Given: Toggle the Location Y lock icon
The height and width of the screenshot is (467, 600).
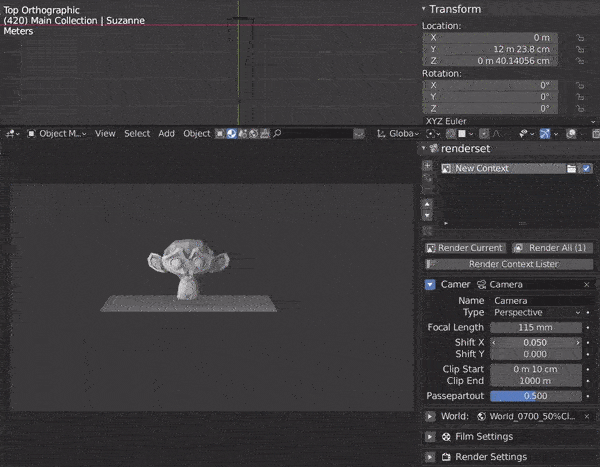Looking at the screenshot, I should [580, 49].
